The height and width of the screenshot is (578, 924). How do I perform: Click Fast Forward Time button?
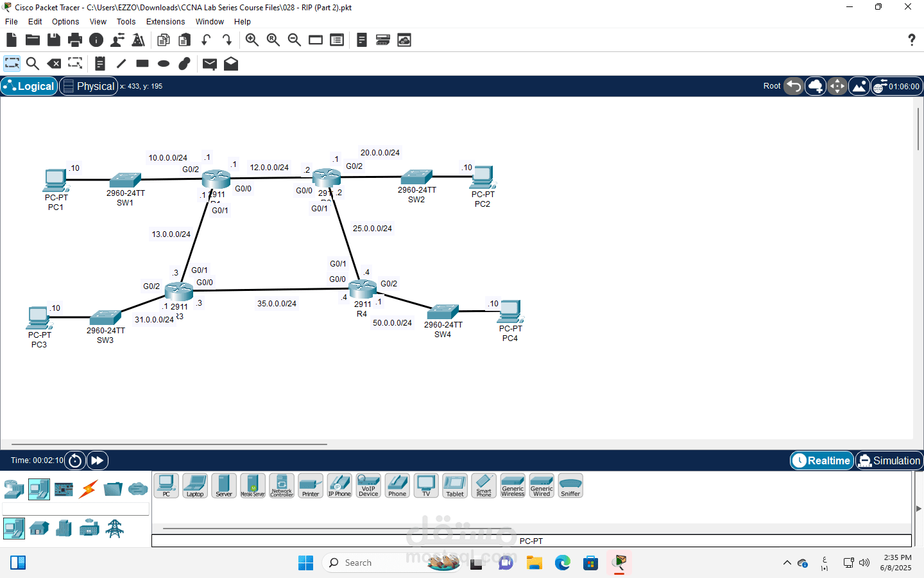pos(97,460)
